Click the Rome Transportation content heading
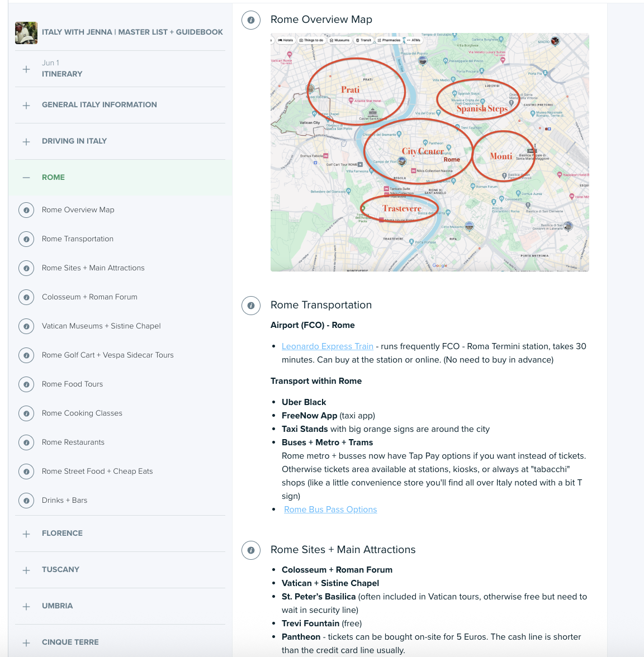This screenshot has height=657, width=644. tap(321, 305)
